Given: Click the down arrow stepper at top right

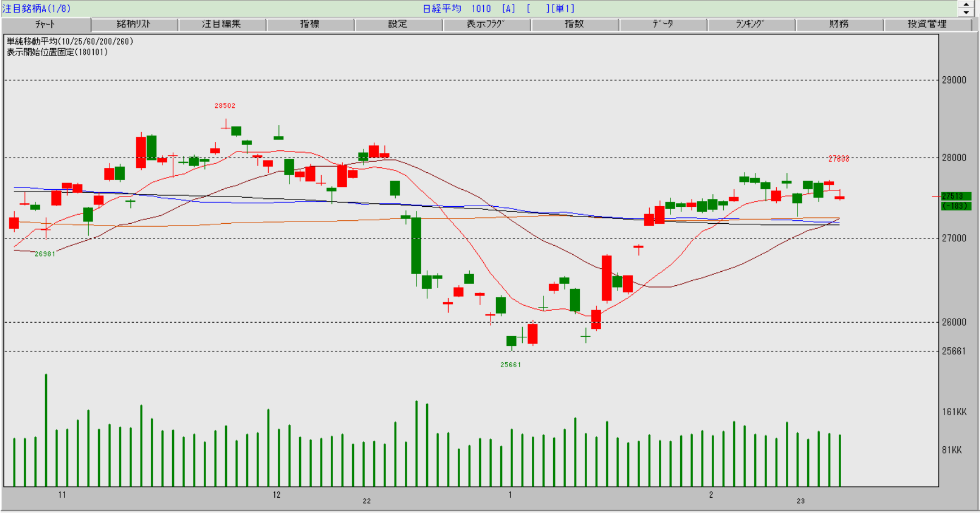Looking at the screenshot, I should pyautogui.click(x=966, y=12).
